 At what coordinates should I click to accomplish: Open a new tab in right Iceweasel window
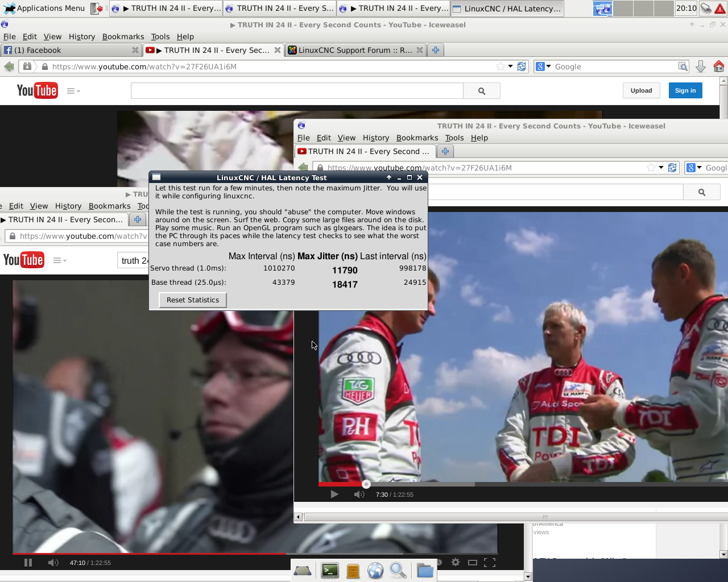click(445, 151)
